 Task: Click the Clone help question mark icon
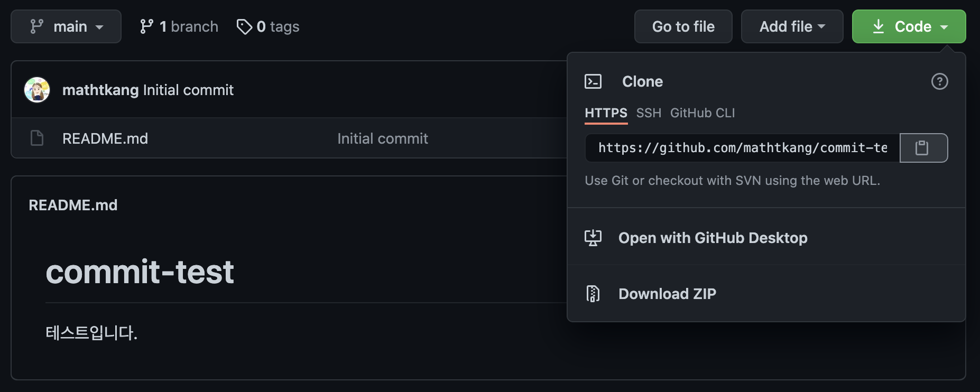pyautogui.click(x=939, y=81)
